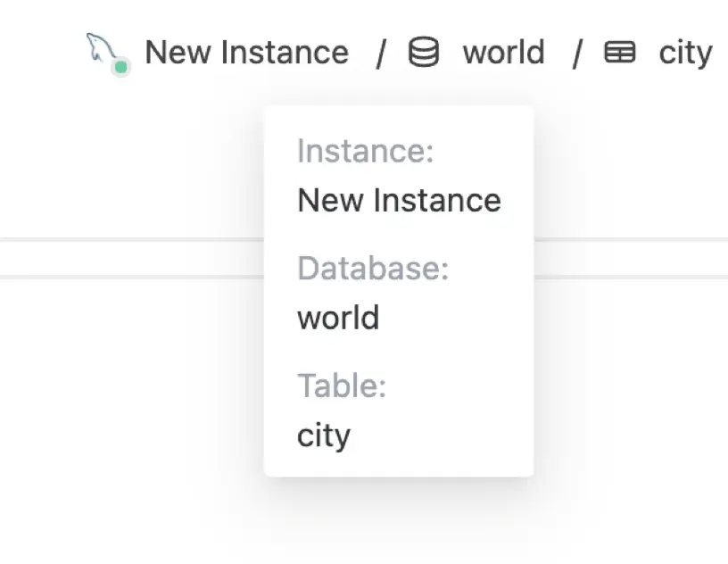Select the New Instance value in the popover
Image resolution: width=728 pixels, height=564 pixels.
[x=400, y=200]
